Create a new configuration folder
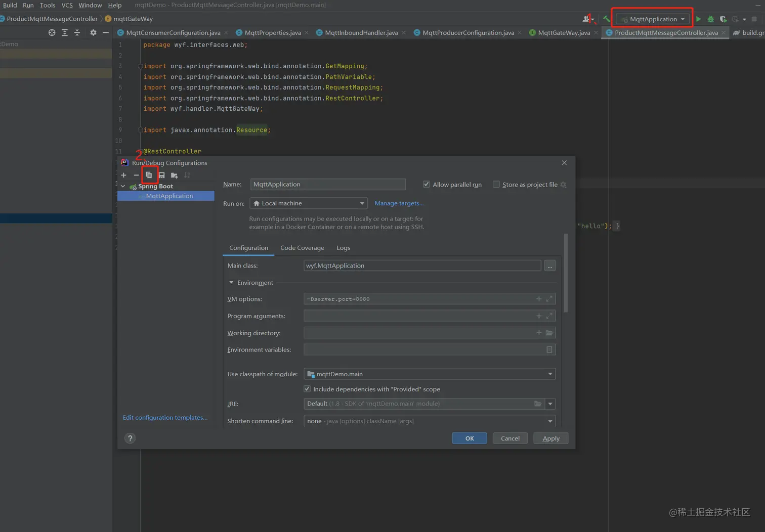765x532 pixels. coord(174,175)
